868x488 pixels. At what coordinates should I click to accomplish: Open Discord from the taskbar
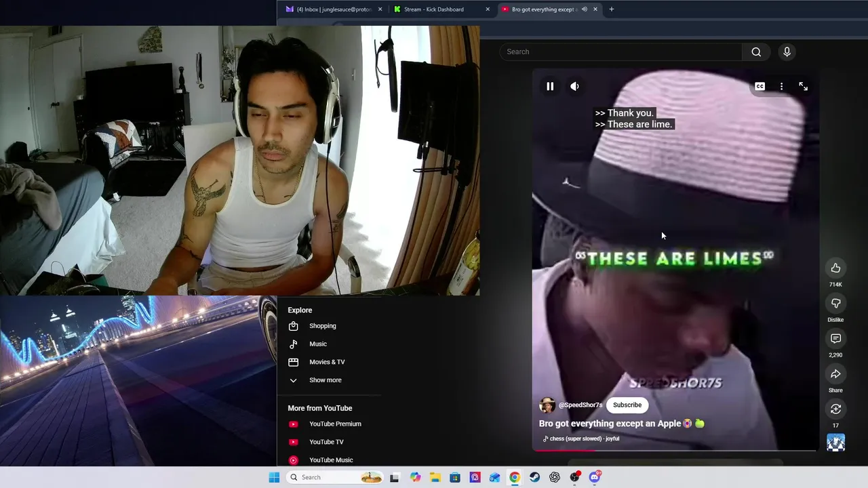click(x=595, y=477)
